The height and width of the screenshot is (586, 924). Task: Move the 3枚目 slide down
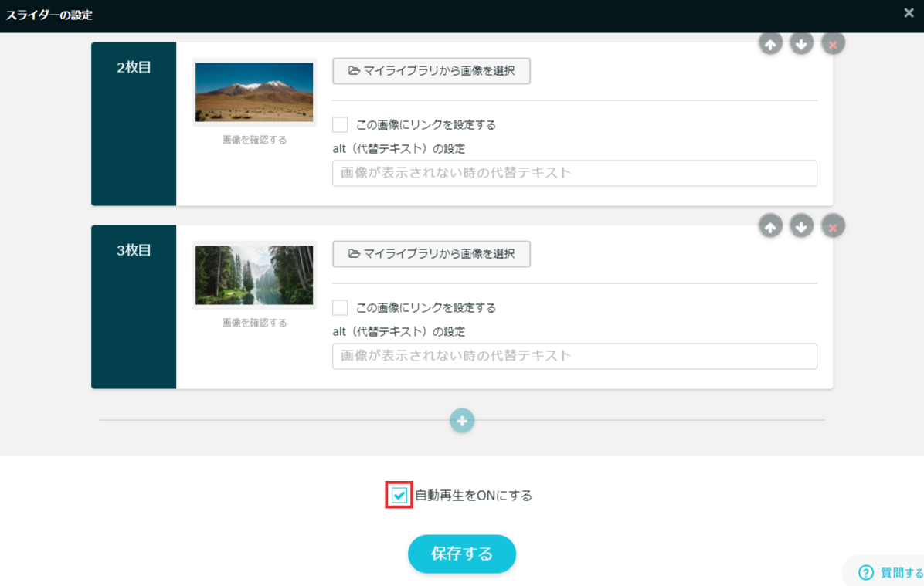[x=801, y=226]
